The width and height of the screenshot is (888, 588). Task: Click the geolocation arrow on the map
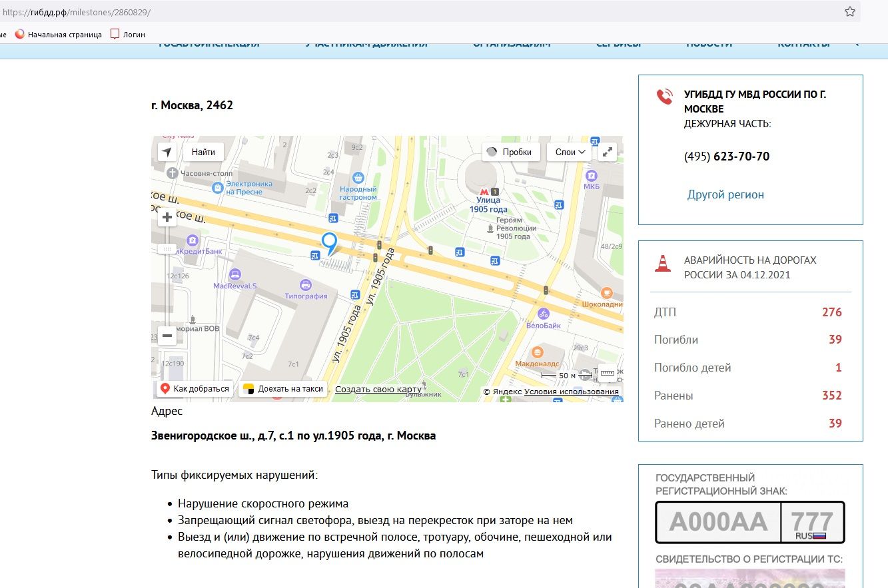167,152
